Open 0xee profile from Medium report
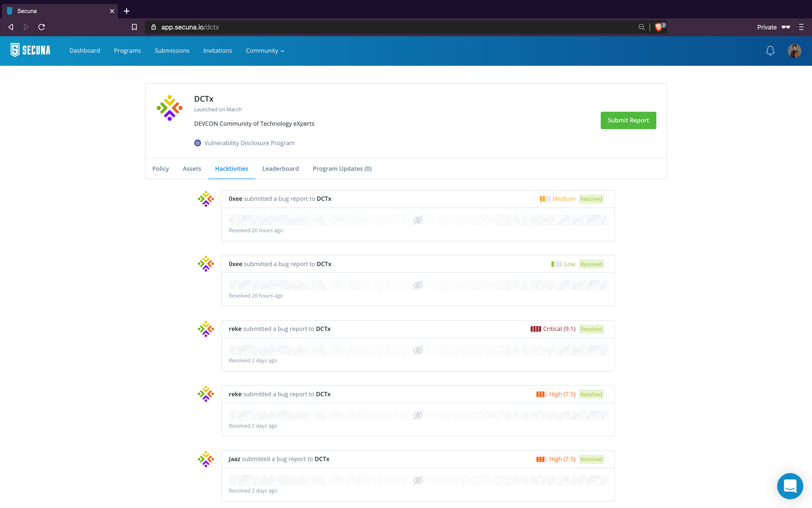Screen dimensions: 812x508 coord(235,199)
